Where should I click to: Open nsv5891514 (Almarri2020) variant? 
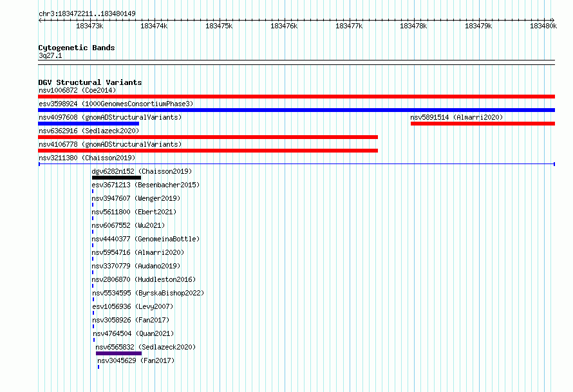(456, 117)
